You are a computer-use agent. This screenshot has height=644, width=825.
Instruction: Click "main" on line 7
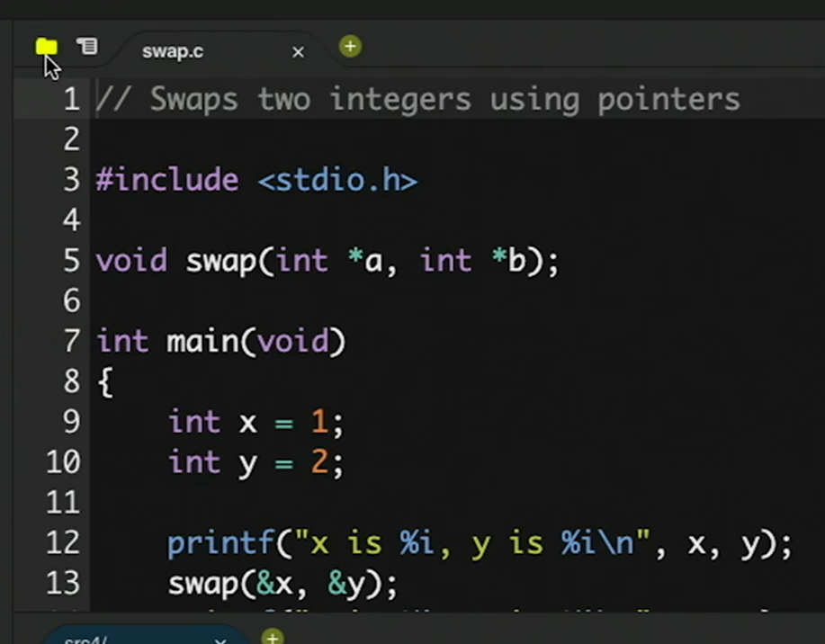point(202,342)
